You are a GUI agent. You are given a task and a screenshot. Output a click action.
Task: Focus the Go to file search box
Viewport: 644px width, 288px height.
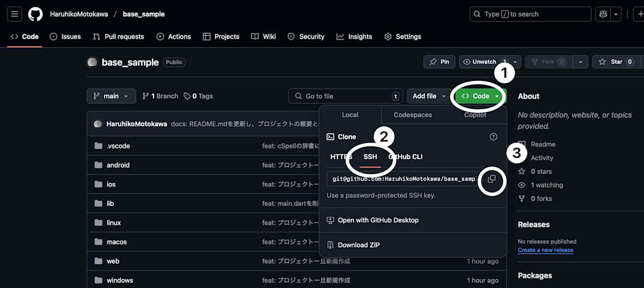click(346, 96)
